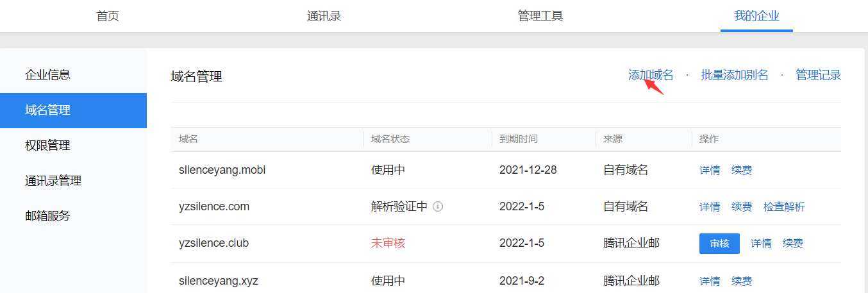Go to 权限管理 in sidebar
The width and height of the screenshot is (868, 293).
(47, 146)
